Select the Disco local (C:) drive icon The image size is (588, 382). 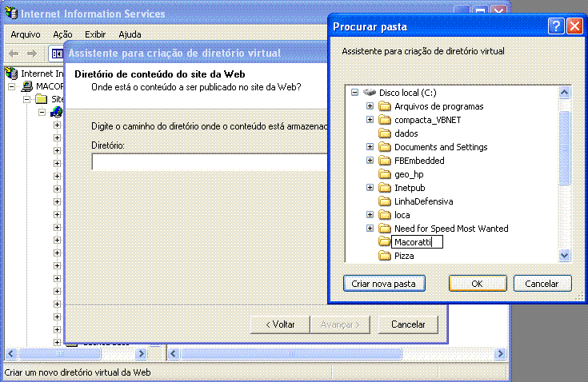pyautogui.click(x=370, y=93)
